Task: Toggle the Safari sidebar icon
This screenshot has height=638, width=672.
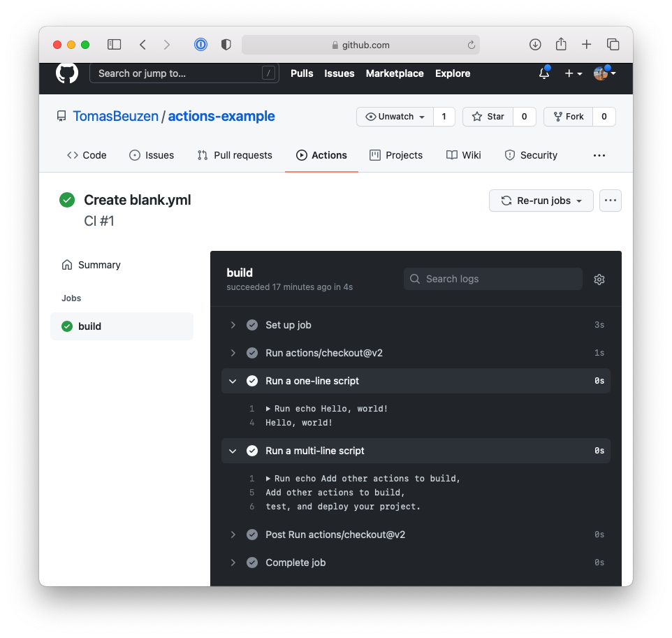Action: (114, 45)
